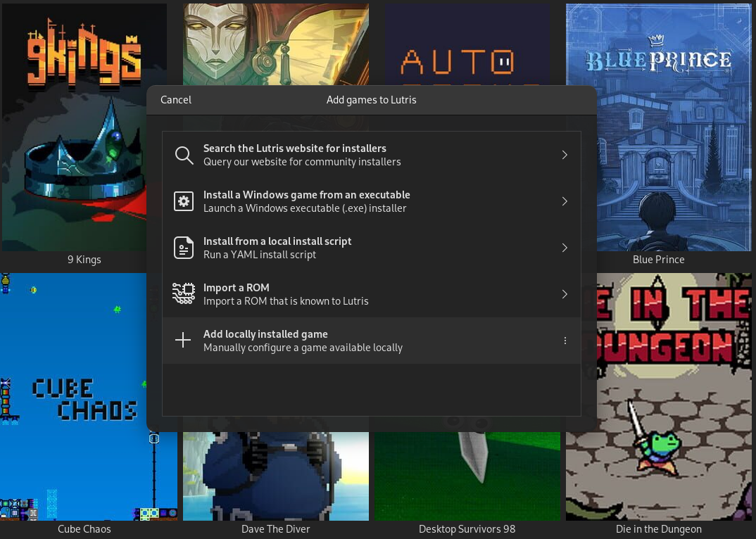This screenshot has width=756, height=539.
Task: Expand the Search the Lutris website chevron
Action: [x=565, y=155]
